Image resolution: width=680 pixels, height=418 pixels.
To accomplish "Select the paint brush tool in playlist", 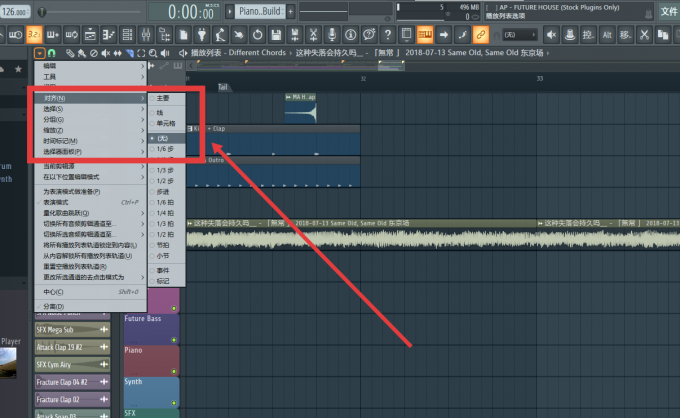I will (x=82, y=53).
